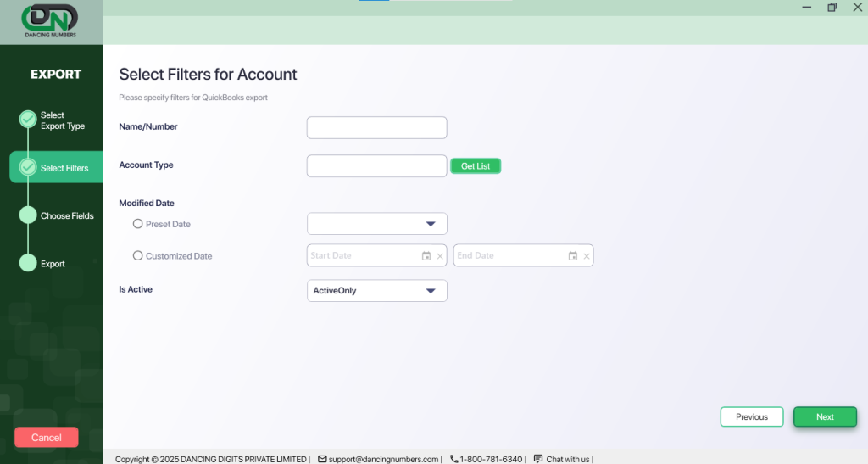868x464 pixels.
Task: Click the chat bubble icon in footer
Action: pos(538,459)
